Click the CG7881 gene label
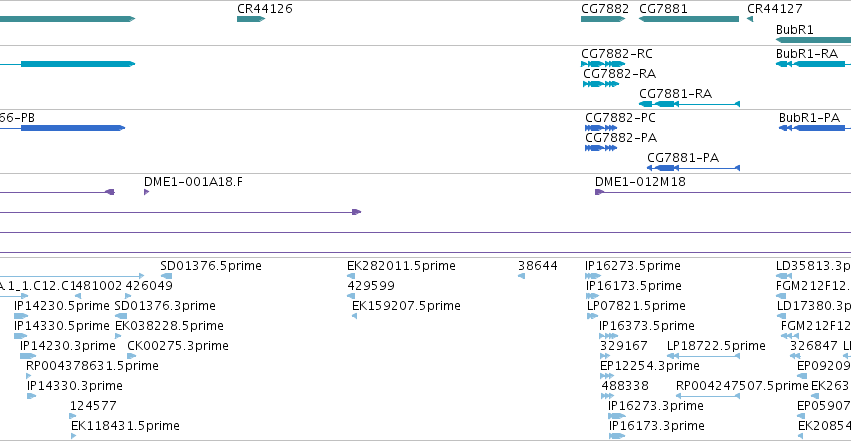The width and height of the screenshot is (851, 441). pyautogui.click(x=663, y=9)
